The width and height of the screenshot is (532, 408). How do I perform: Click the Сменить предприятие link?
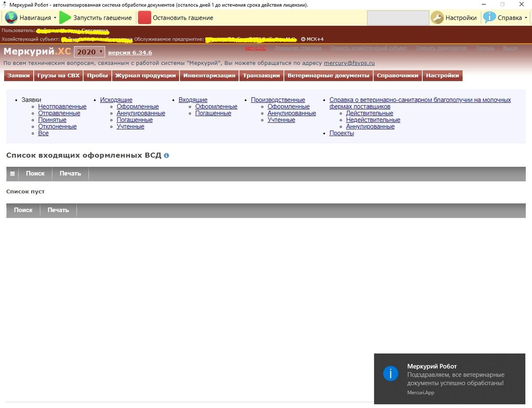click(442, 48)
